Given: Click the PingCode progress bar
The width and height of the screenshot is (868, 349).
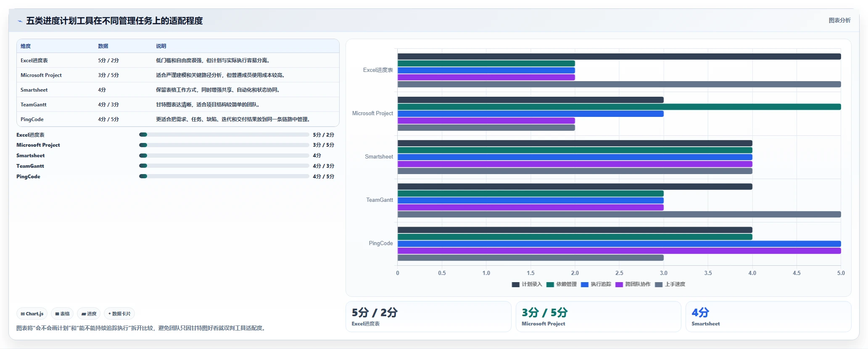Looking at the screenshot, I should click(x=224, y=176).
